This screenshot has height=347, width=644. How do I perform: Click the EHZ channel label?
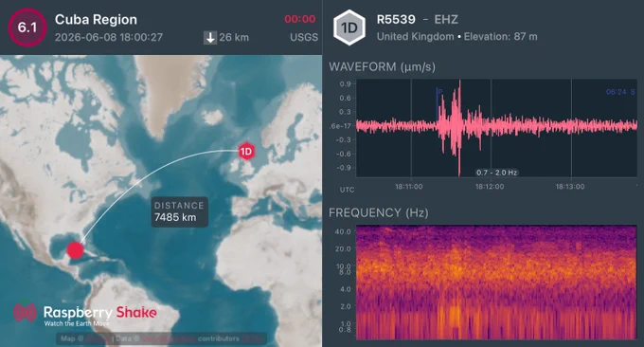pos(446,19)
